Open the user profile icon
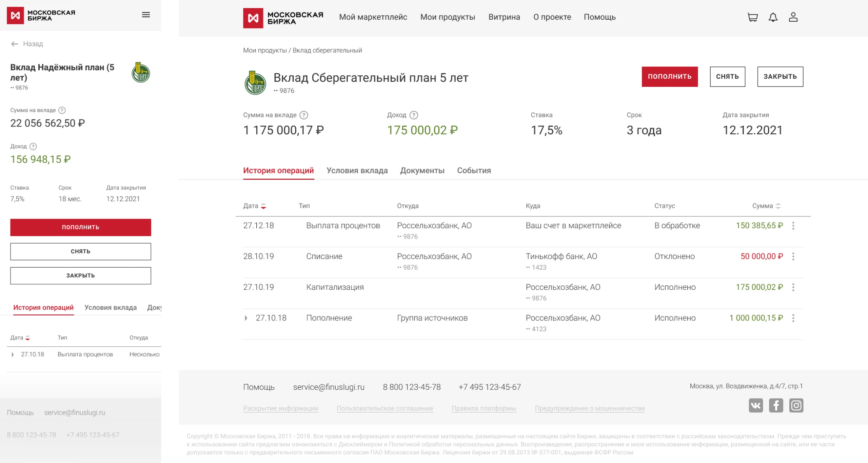The width and height of the screenshot is (868, 463). [793, 17]
